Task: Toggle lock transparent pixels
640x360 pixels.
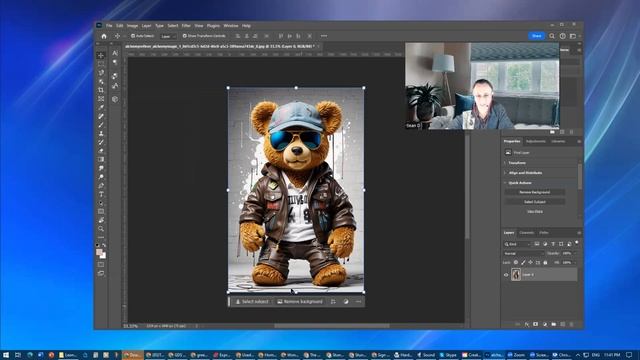Action: [516, 262]
